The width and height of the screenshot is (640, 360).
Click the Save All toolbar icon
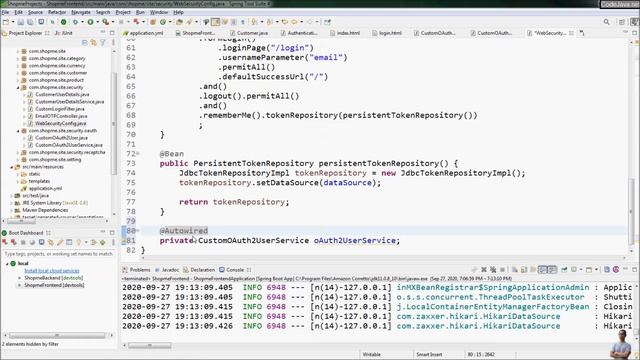pos(30,22)
